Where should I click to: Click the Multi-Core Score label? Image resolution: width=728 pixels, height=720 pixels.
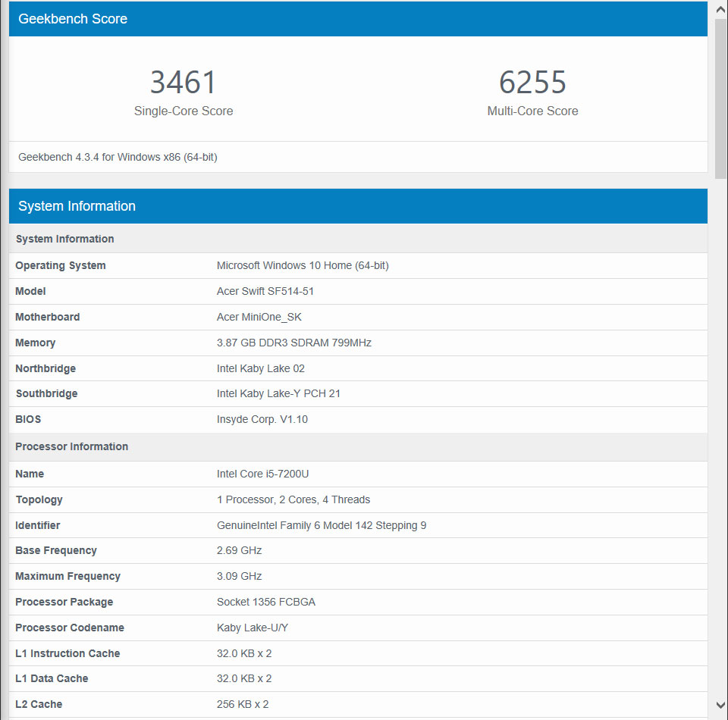pyautogui.click(x=532, y=111)
